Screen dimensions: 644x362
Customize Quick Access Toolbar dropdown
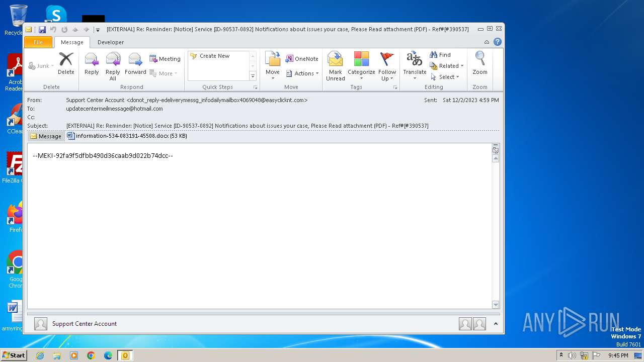click(x=97, y=30)
